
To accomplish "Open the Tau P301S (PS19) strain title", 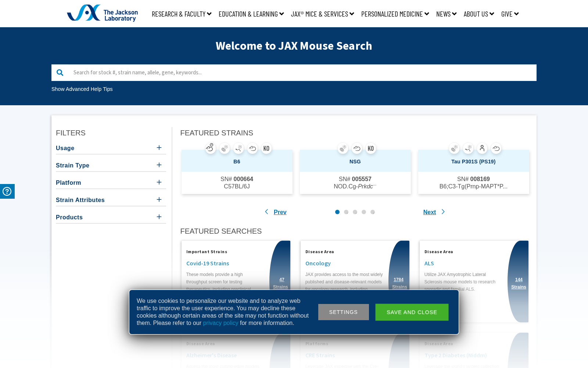I will coord(473,162).
